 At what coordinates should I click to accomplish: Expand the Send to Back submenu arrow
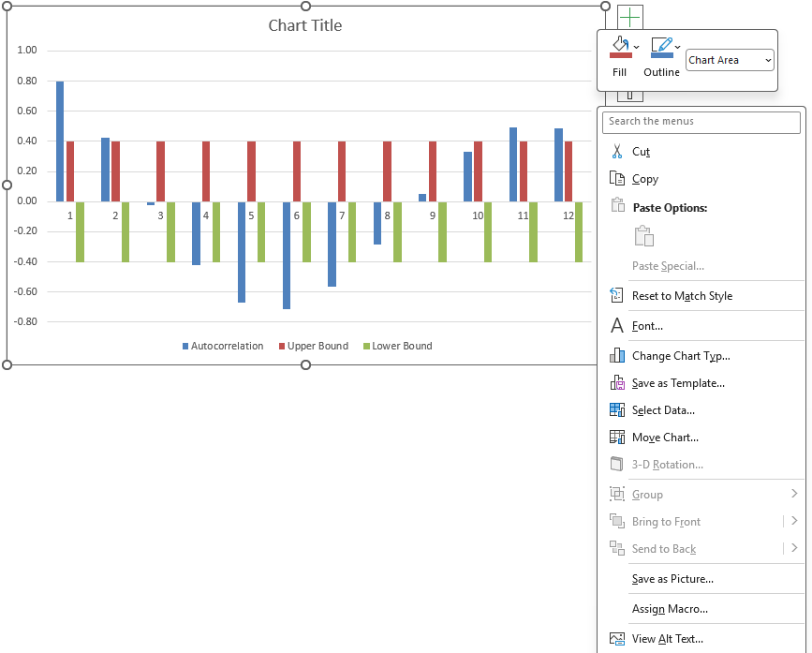coord(794,547)
